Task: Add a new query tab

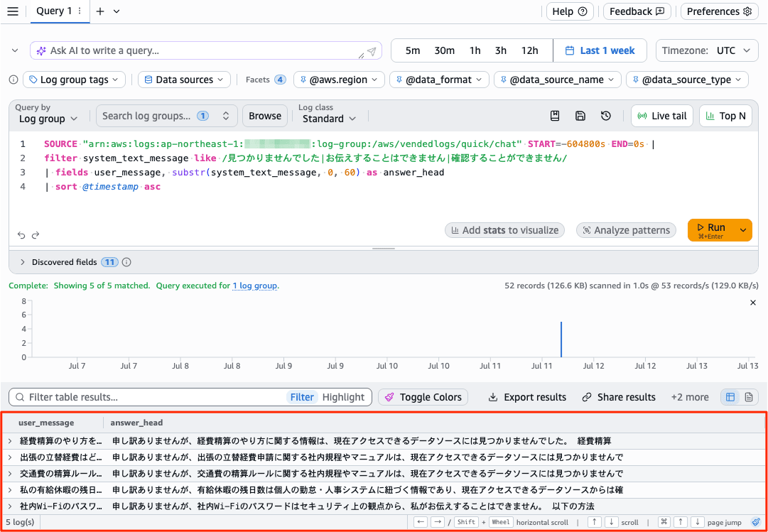Action: (x=100, y=11)
